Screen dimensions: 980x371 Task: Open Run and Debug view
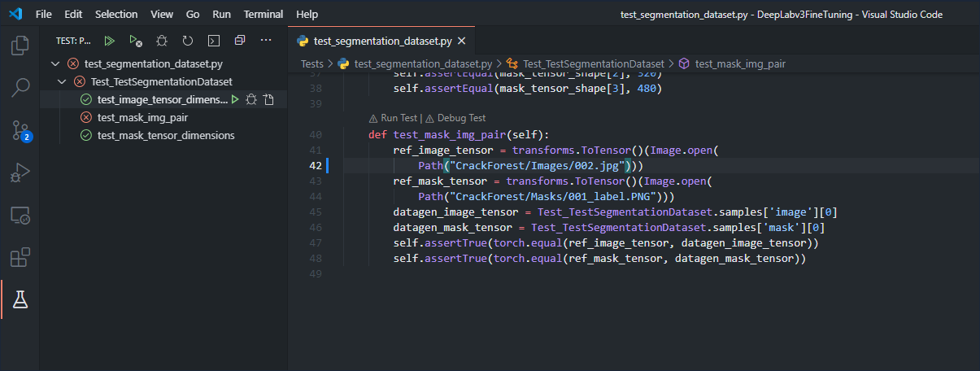(20, 172)
